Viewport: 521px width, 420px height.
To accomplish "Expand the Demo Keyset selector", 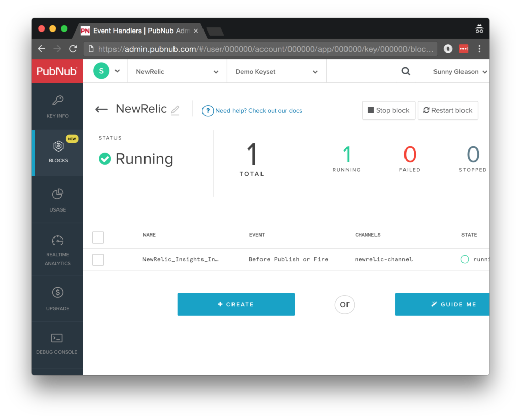I will click(x=276, y=71).
